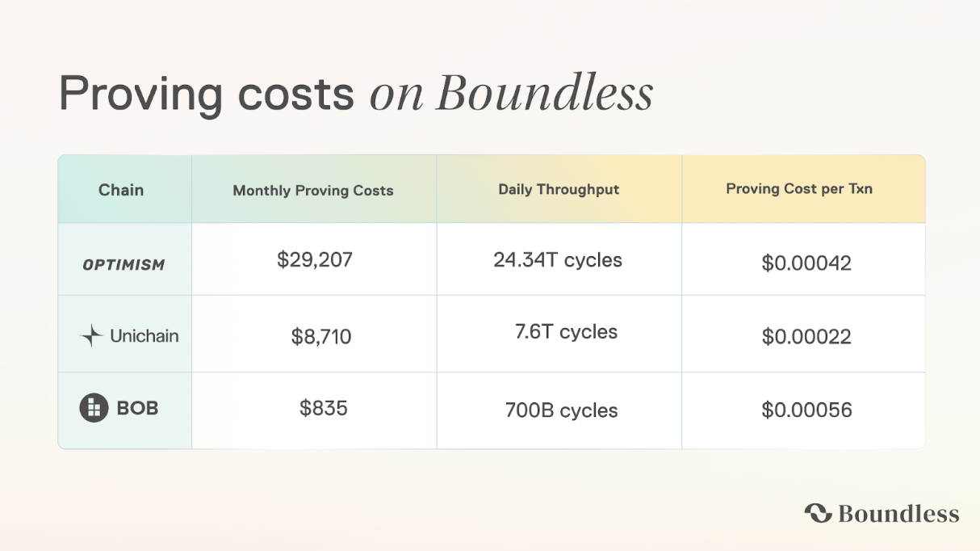Click the 24.34T cycles throughput cell
Viewport: 980px width, 551px height.
pos(558,260)
